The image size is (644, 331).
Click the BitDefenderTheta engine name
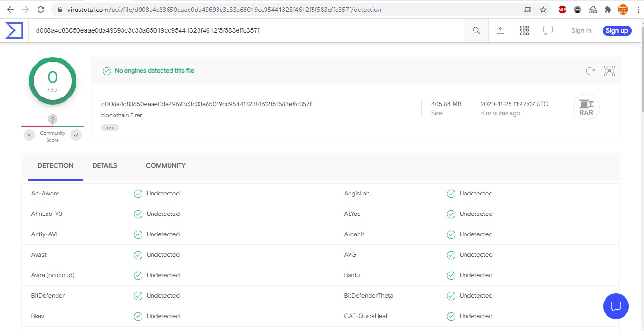[369, 296]
